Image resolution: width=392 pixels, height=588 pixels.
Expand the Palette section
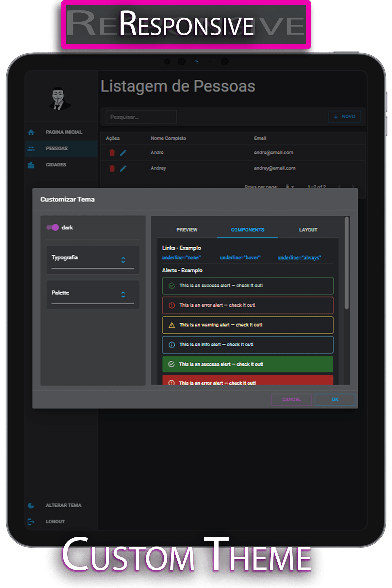click(93, 295)
